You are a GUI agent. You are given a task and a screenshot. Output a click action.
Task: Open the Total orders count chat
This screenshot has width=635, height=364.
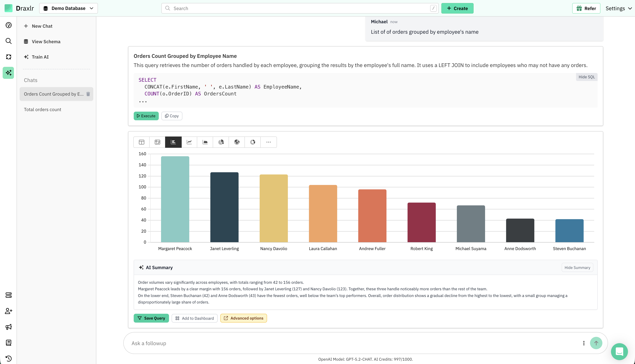click(43, 110)
